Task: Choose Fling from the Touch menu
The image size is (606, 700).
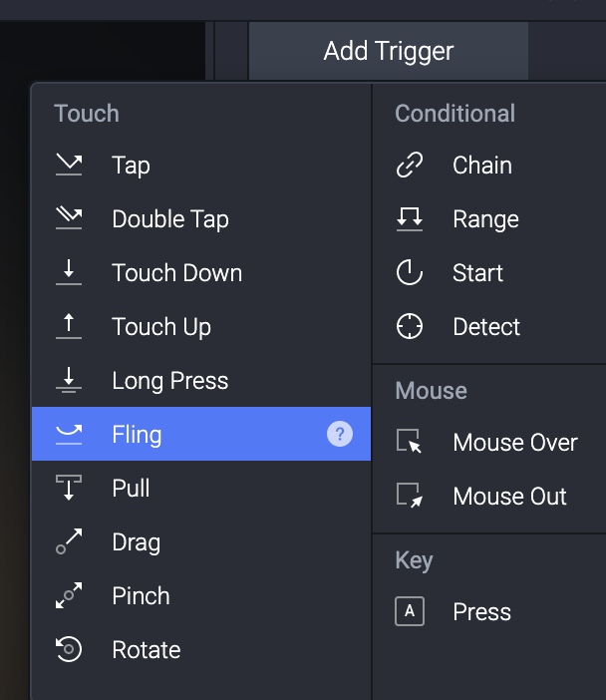Action: pos(137,435)
